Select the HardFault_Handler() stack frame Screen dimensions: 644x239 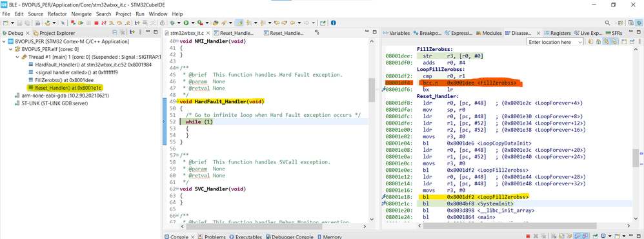[x=90, y=65]
